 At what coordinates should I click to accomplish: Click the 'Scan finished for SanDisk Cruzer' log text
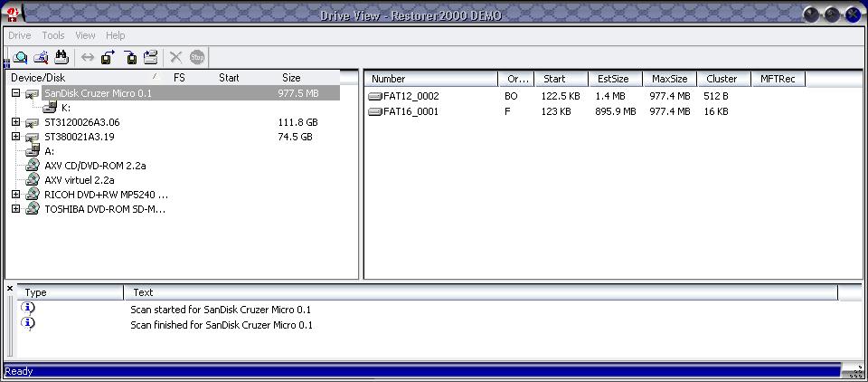coord(222,325)
